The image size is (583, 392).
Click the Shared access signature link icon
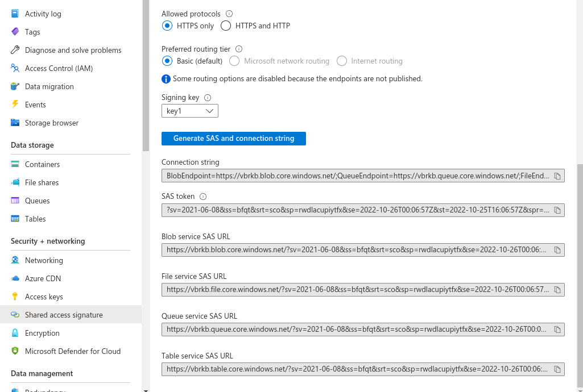click(15, 315)
